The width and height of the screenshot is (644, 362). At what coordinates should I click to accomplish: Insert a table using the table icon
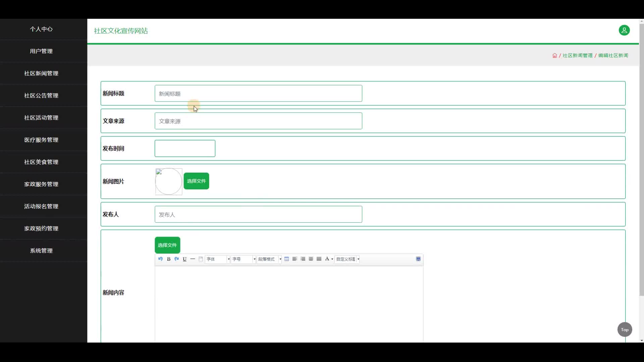[286, 259]
